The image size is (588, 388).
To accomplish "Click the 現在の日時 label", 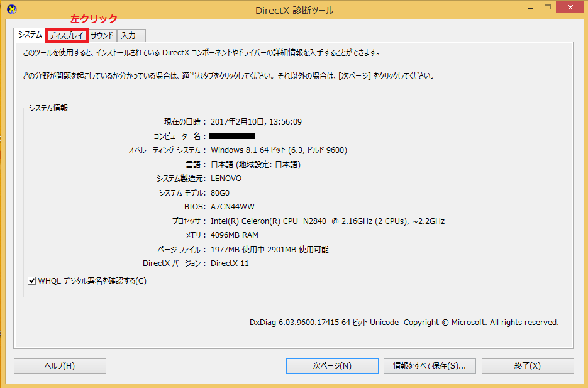I will (186, 122).
